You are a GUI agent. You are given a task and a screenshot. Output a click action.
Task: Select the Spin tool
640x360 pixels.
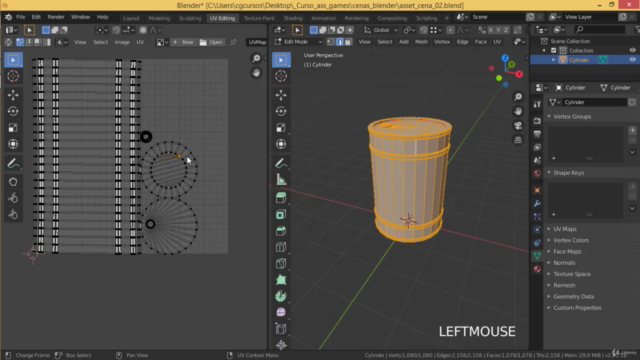[281, 296]
